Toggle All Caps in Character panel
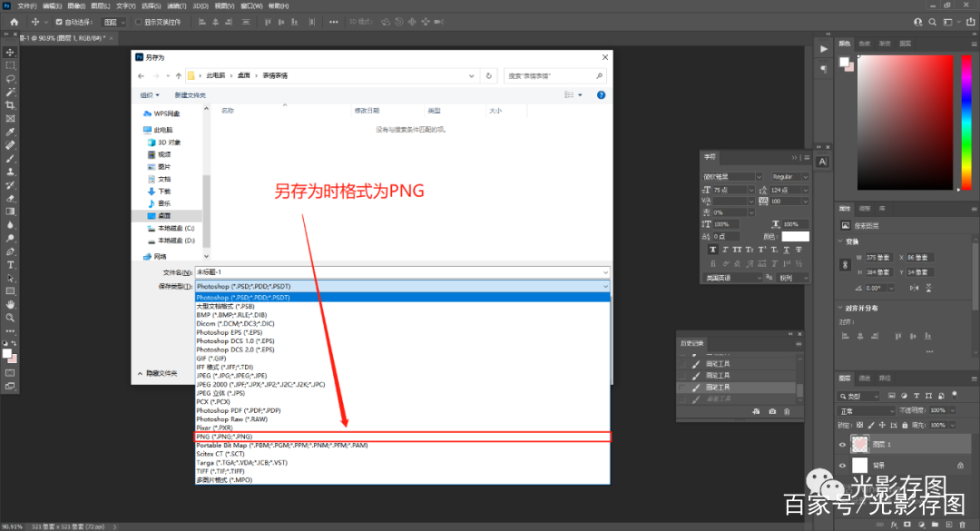 (737, 250)
